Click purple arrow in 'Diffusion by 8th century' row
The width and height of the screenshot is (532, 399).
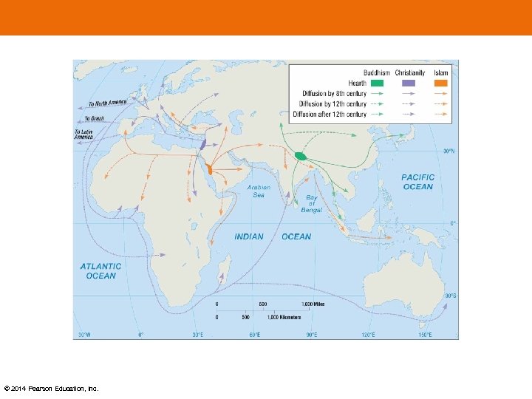click(409, 94)
